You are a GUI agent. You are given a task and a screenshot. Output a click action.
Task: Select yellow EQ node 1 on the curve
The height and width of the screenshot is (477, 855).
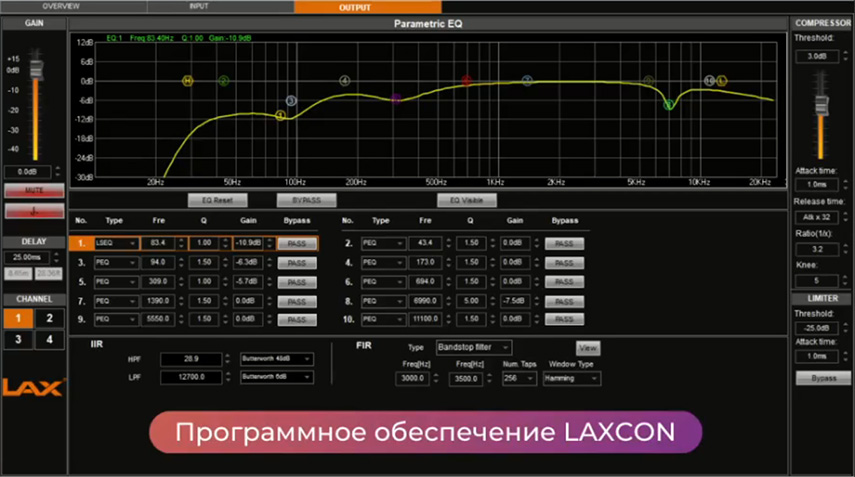pyautogui.click(x=280, y=115)
